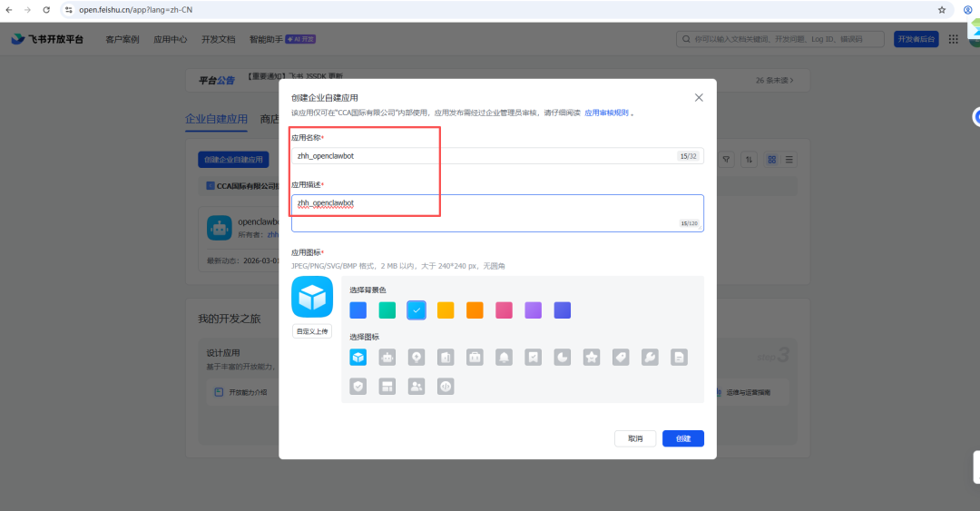Select the blue cube icon option
The image size is (980, 511).
point(358,357)
